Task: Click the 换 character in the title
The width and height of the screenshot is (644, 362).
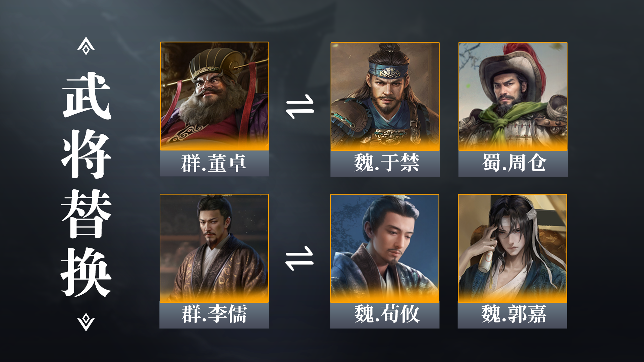Action: [x=86, y=273]
